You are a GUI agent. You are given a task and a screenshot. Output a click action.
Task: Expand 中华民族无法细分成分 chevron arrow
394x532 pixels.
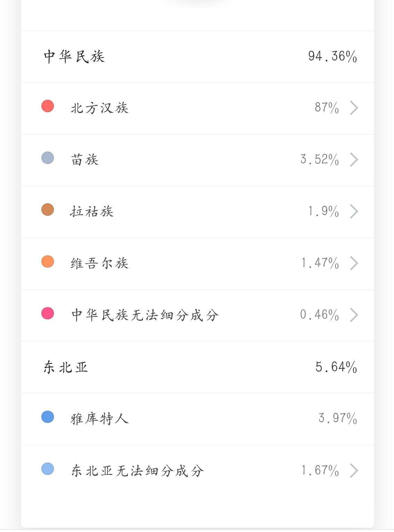354,315
